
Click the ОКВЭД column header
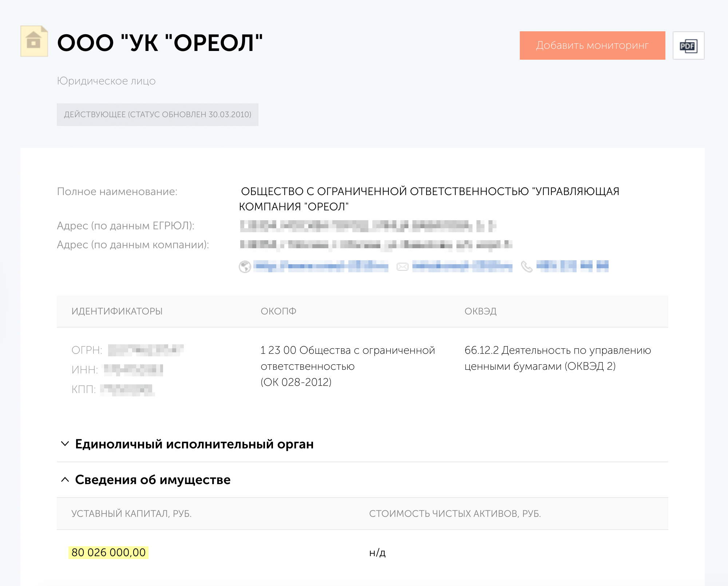tap(480, 311)
